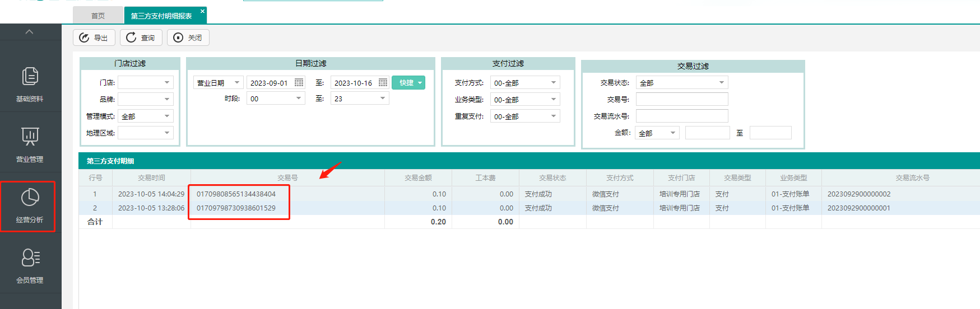Open the 金额 comparison dropdown

[x=657, y=133]
